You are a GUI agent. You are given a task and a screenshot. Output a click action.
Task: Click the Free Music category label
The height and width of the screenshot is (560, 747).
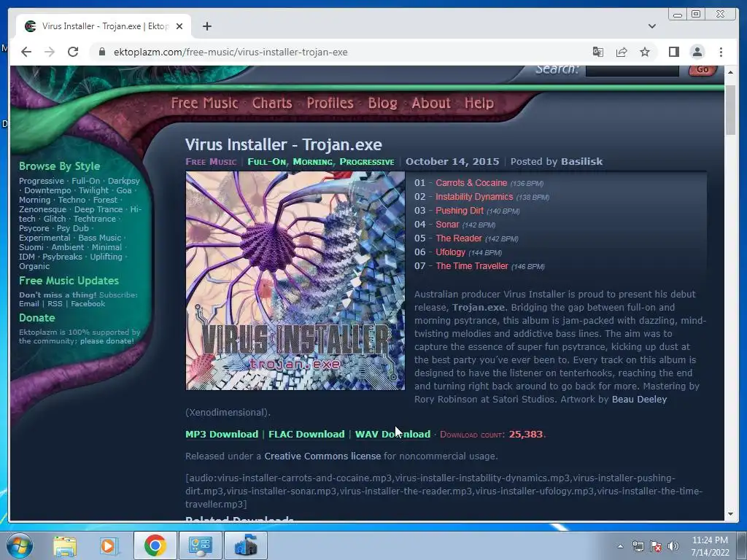click(x=211, y=161)
